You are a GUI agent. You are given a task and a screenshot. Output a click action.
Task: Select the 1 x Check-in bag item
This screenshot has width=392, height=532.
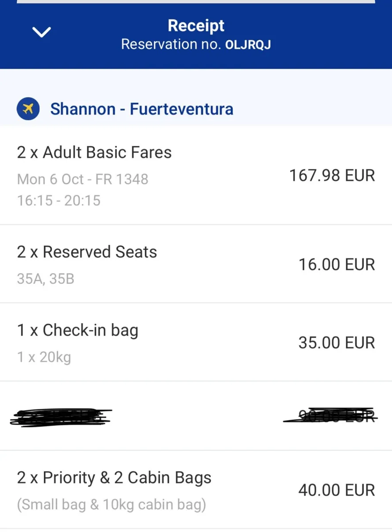tap(78, 331)
